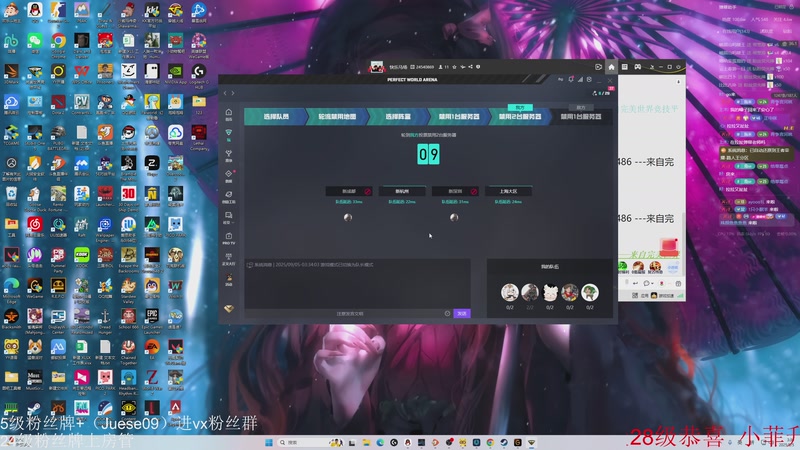Open Logitech G HUB desktop shortcut
Viewport: 800px width, 450px height.
[199, 77]
